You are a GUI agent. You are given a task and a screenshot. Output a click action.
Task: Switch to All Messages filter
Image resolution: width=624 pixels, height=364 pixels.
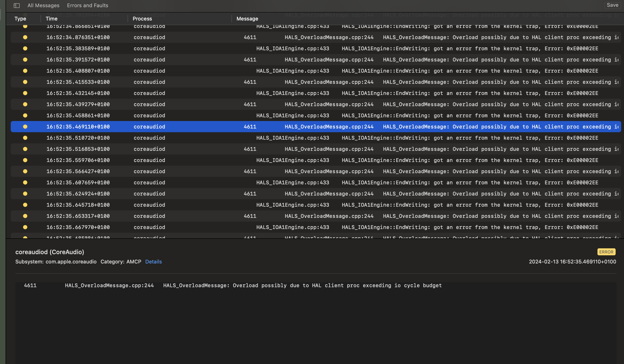(x=43, y=5)
